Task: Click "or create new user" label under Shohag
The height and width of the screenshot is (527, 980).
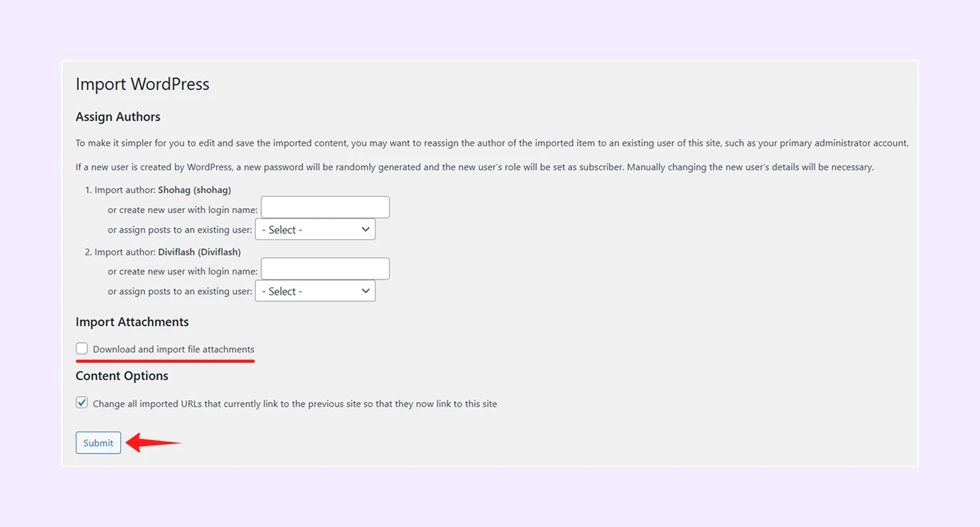Action: pos(183,210)
